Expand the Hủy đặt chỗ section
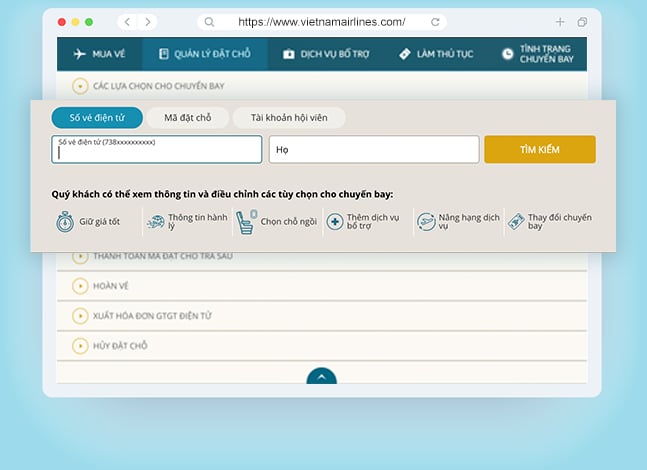This screenshot has height=470, width=647. [x=81, y=346]
